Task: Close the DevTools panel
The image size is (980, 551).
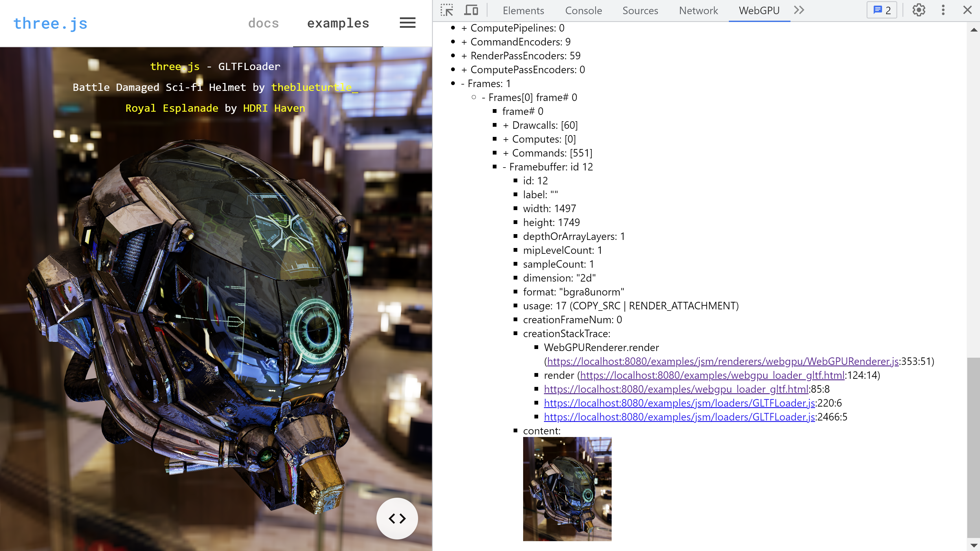Action: pos(968,10)
